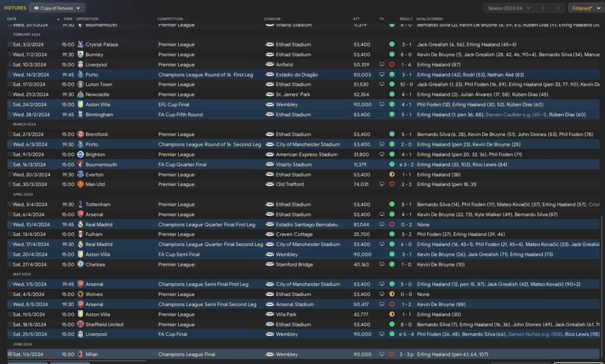Viewport: 605px width, 364px height.
Task: Open the American Express Stadium link
Action: [307, 154]
